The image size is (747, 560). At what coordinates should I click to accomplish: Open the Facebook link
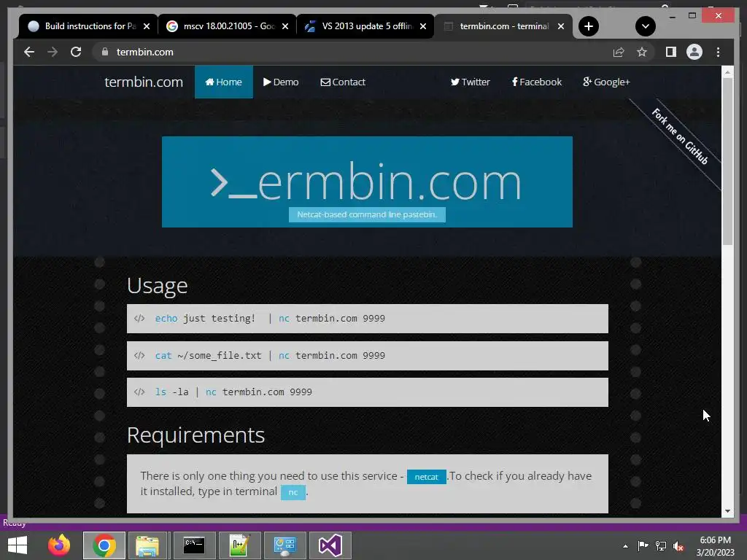536,82
